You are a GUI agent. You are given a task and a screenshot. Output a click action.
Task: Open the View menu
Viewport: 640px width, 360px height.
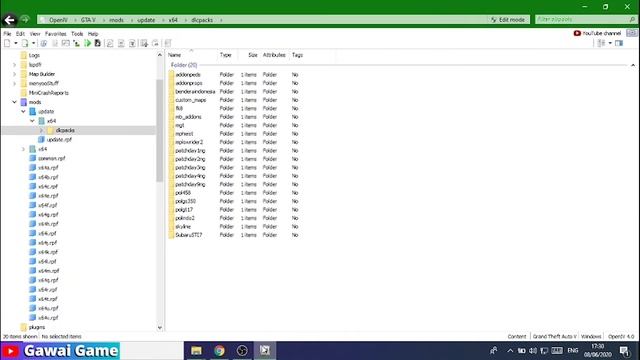(35, 34)
